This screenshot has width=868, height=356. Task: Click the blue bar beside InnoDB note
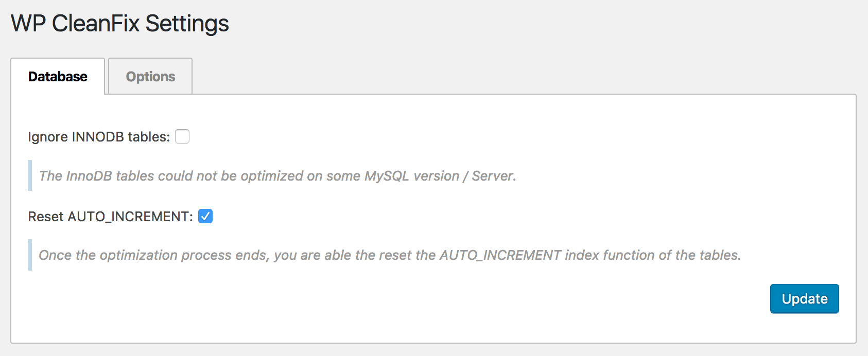[x=30, y=175]
